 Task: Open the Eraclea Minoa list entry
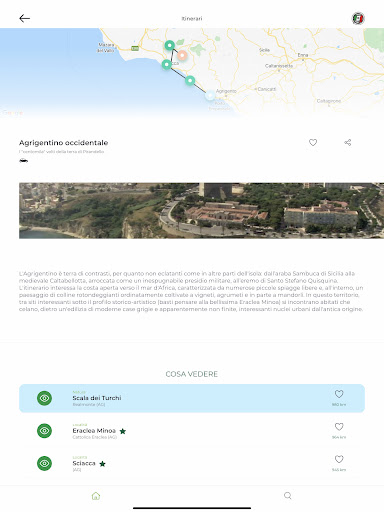point(192,431)
